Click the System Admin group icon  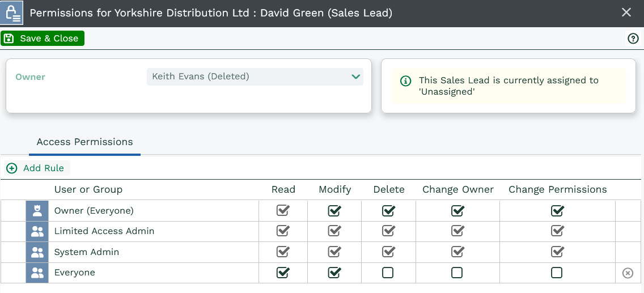[x=37, y=252]
